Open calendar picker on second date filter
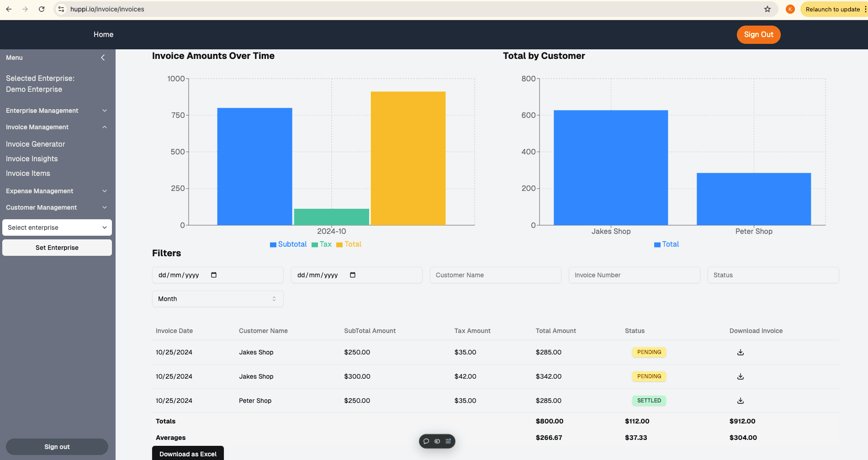Viewport: 868px width, 460px height. click(353, 275)
